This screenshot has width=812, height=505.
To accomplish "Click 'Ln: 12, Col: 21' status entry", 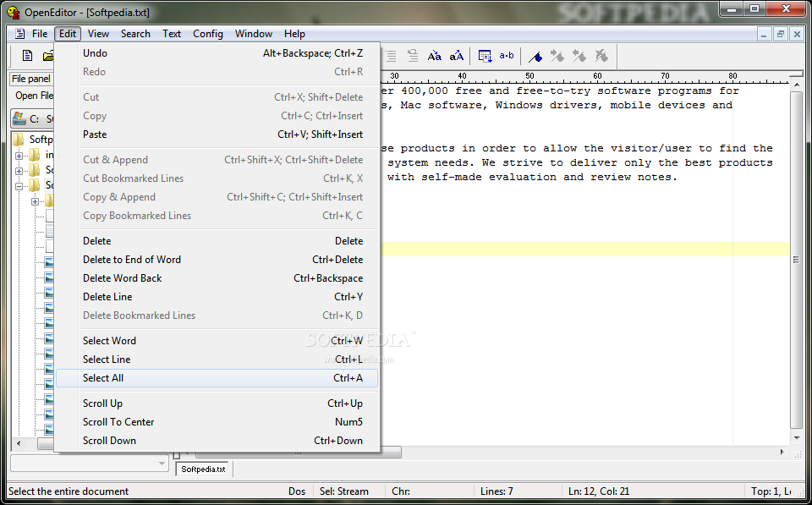I will tap(599, 491).
